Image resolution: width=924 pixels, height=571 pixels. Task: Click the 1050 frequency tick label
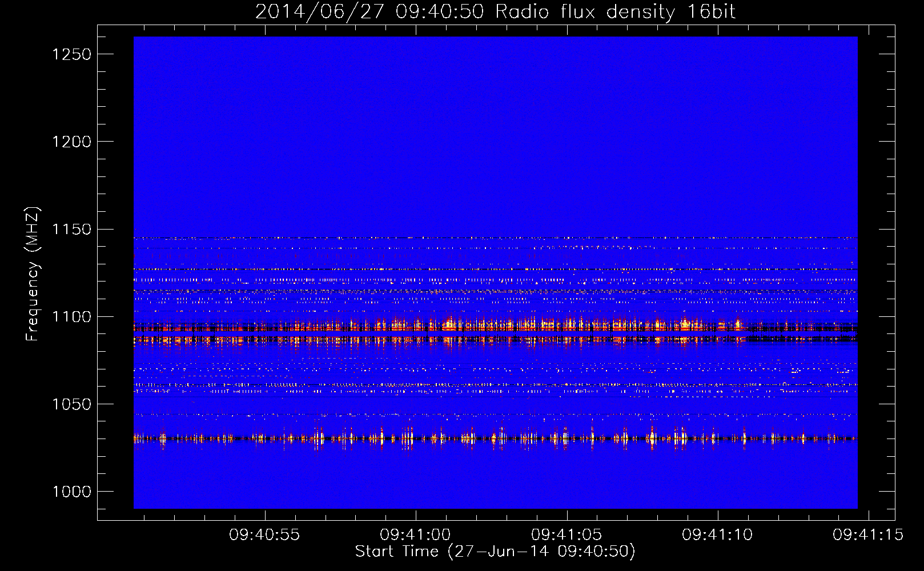pyautogui.click(x=71, y=404)
